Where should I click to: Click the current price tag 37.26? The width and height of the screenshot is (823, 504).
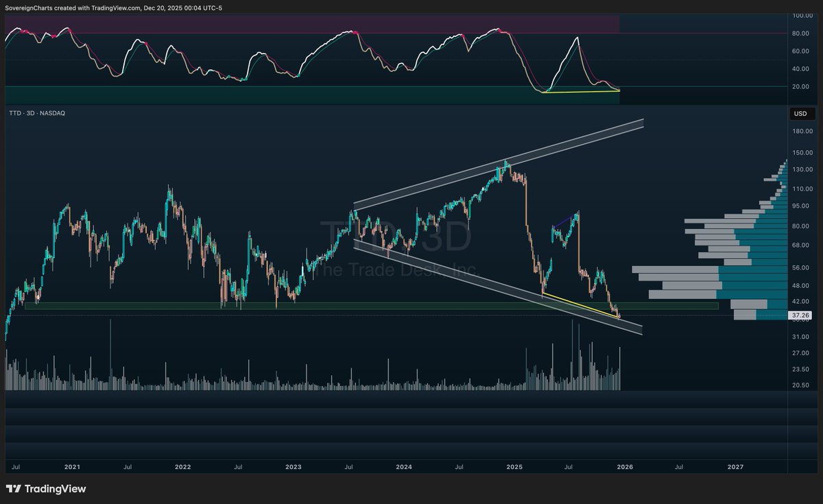(x=800, y=315)
